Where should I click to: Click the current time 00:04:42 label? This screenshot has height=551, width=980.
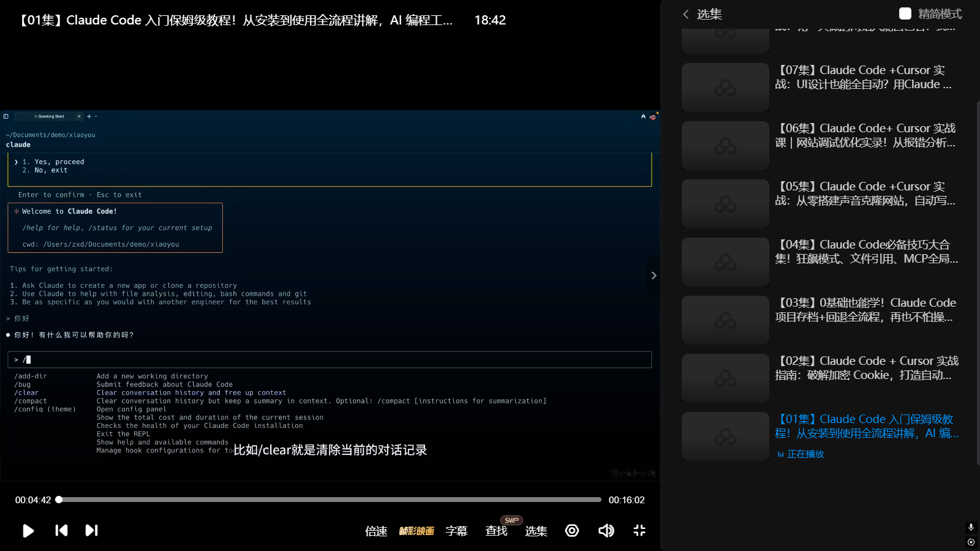(x=33, y=500)
